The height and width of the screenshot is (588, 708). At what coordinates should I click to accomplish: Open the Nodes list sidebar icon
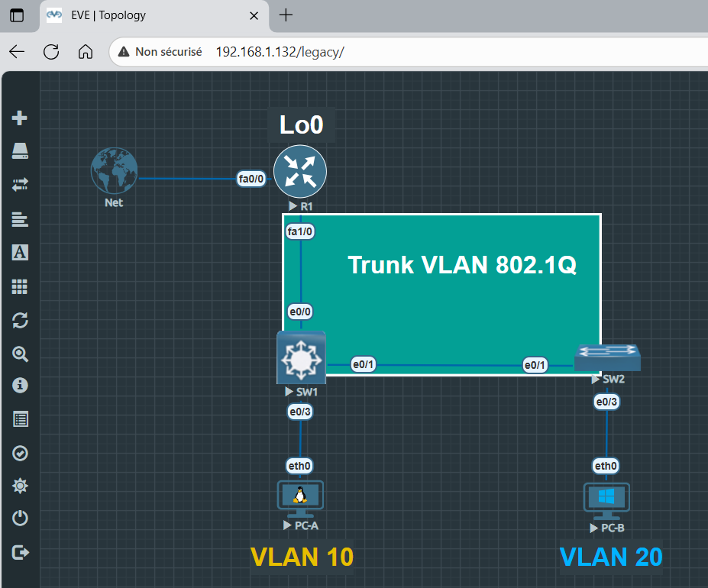click(21, 151)
